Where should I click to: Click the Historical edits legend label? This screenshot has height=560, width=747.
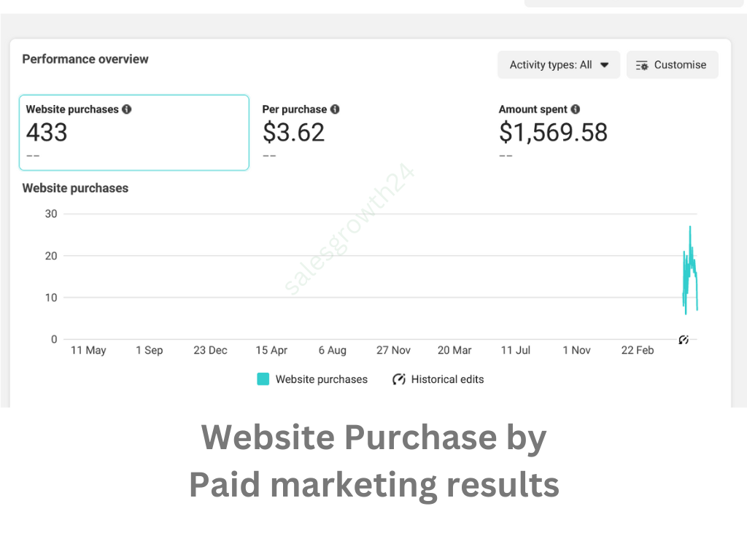tap(447, 379)
